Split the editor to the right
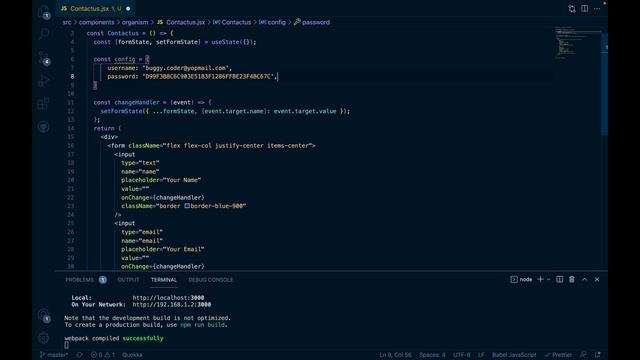The image size is (640, 360). pyautogui.click(x=584, y=9)
